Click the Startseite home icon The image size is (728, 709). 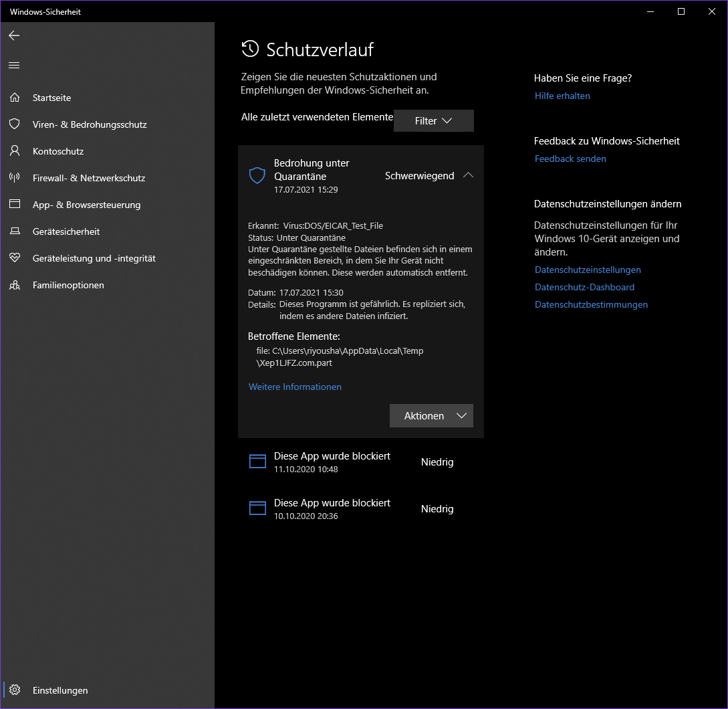tap(15, 98)
